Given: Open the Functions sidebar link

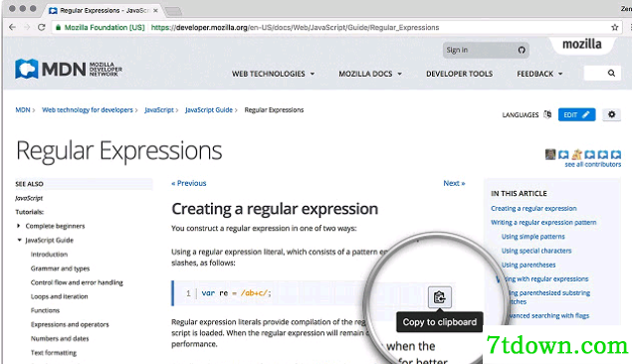Looking at the screenshot, I should click(x=45, y=310).
